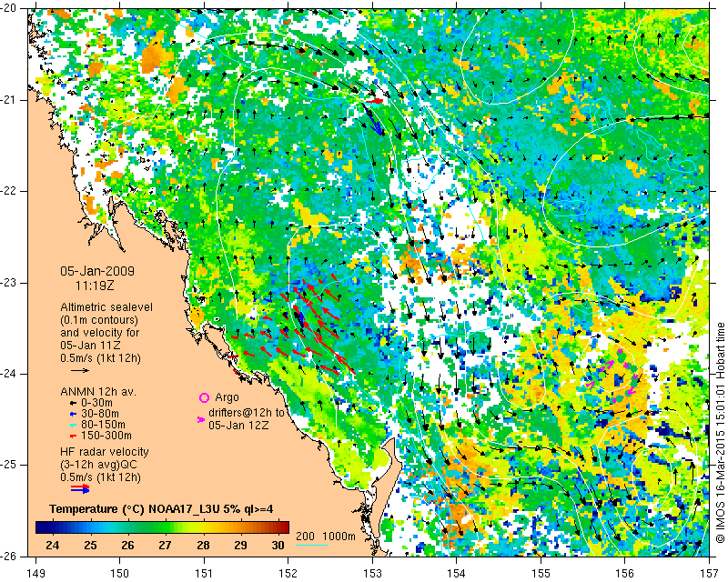Screen dimensions: 728x582
Task: Click the '80-150m' depth label
Action: coord(103,425)
